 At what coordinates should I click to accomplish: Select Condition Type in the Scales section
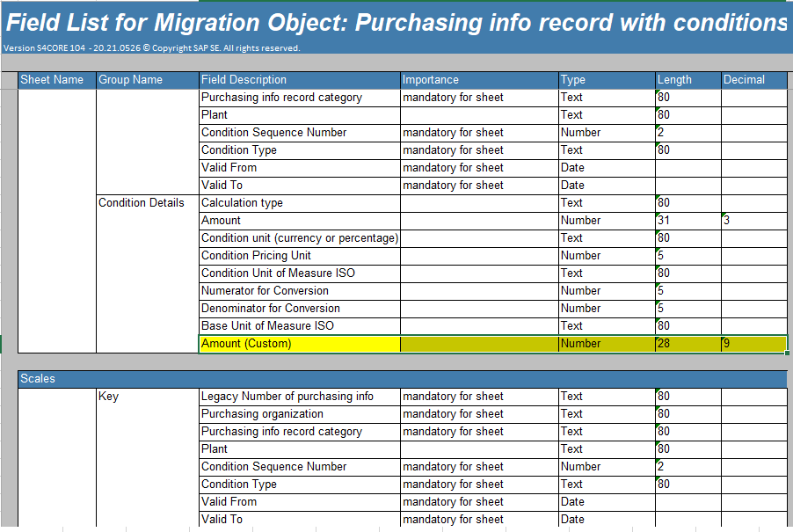pos(300,485)
